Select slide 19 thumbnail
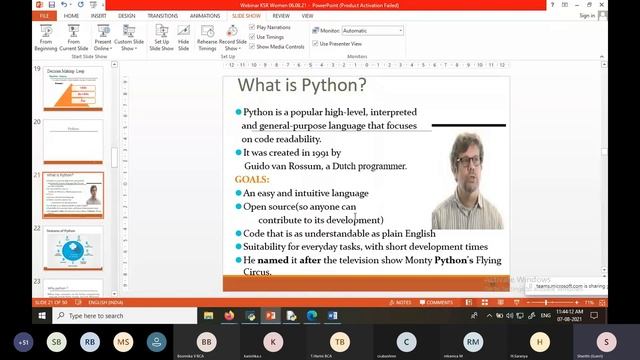Screen dimensions: 640x360 coord(73,89)
